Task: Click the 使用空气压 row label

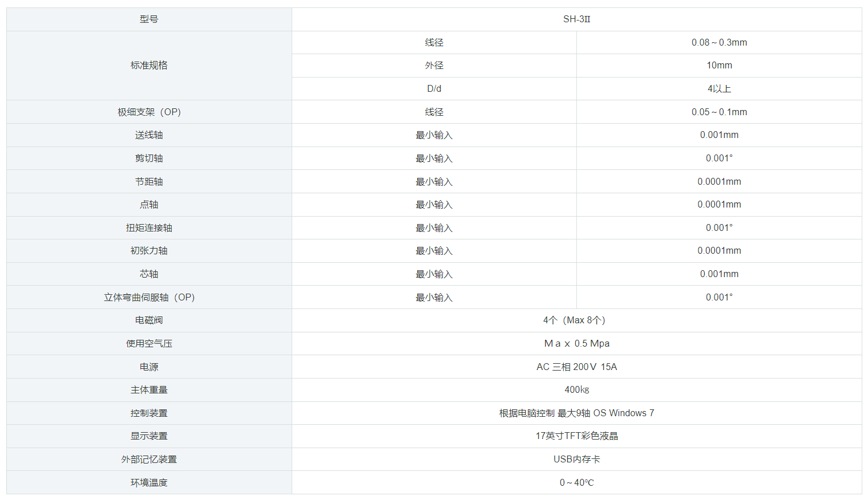Action: click(149, 344)
